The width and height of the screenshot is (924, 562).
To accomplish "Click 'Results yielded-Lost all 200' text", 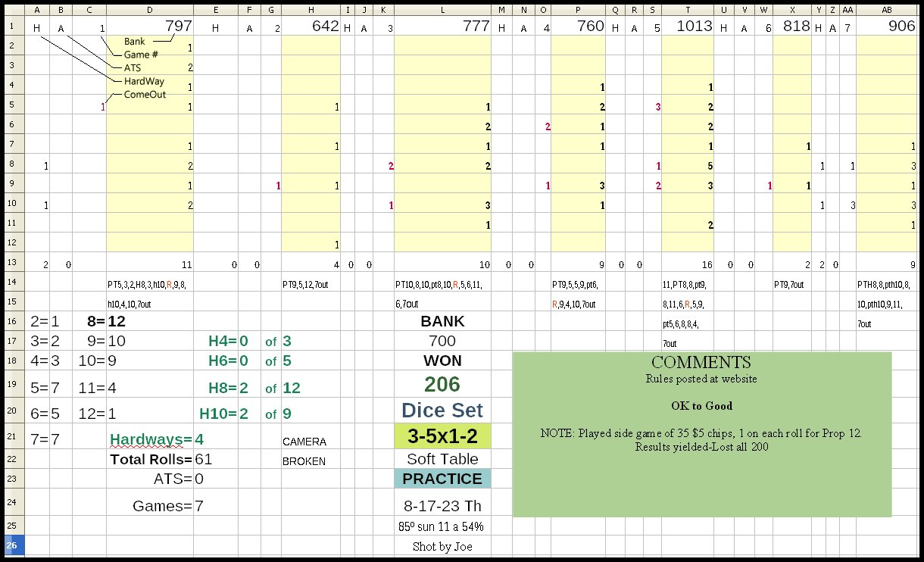I will pos(701,447).
